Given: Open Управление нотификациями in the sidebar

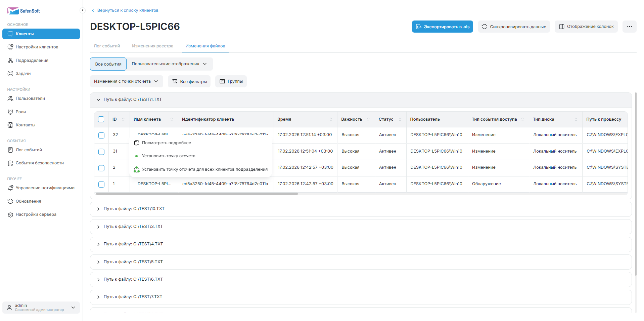Looking at the screenshot, I should (x=45, y=188).
